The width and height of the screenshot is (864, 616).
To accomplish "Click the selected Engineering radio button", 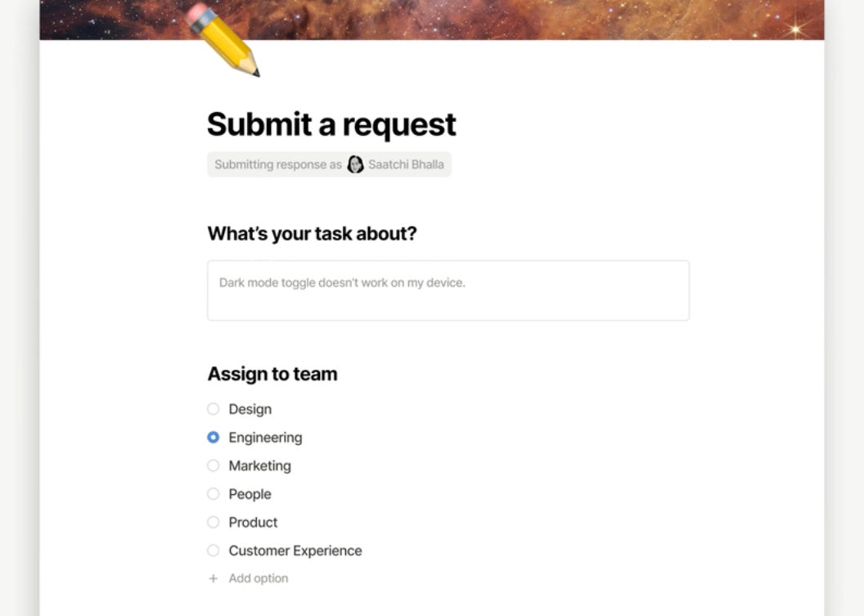I will tap(214, 438).
